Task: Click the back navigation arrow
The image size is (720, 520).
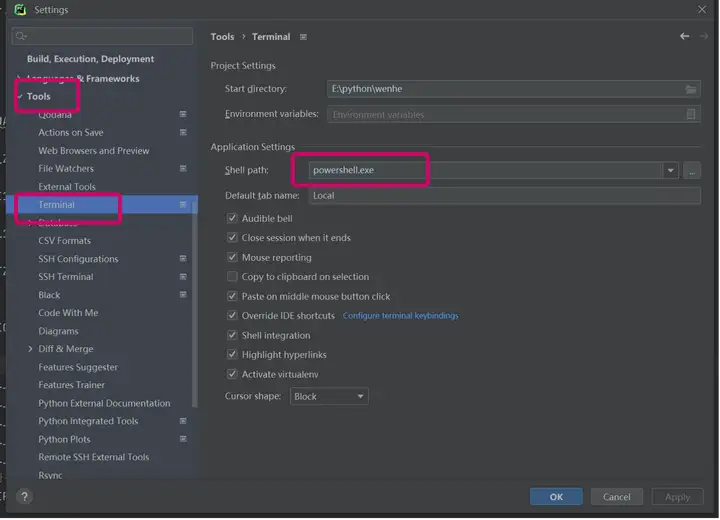Action: pyautogui.click(x=684, y=36)
